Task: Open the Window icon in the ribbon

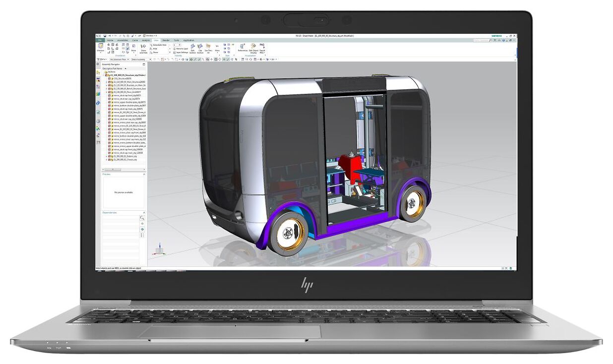Action: pyautogui.click(x=101, y=48)
